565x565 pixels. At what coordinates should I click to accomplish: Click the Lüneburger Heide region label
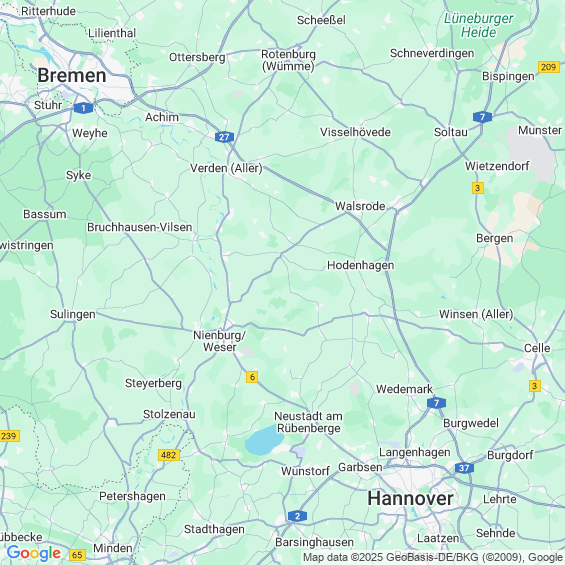pos(479,25)
